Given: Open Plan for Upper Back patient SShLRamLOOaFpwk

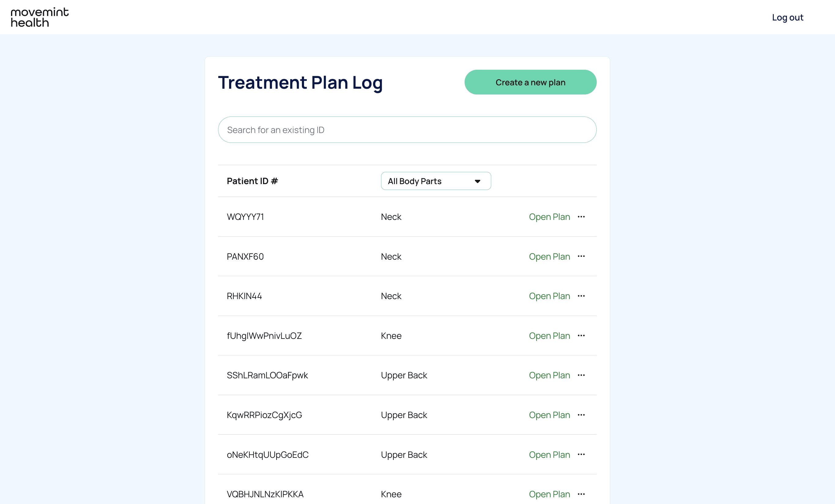Looking at the screenshot, I should [x=549, y=375].
